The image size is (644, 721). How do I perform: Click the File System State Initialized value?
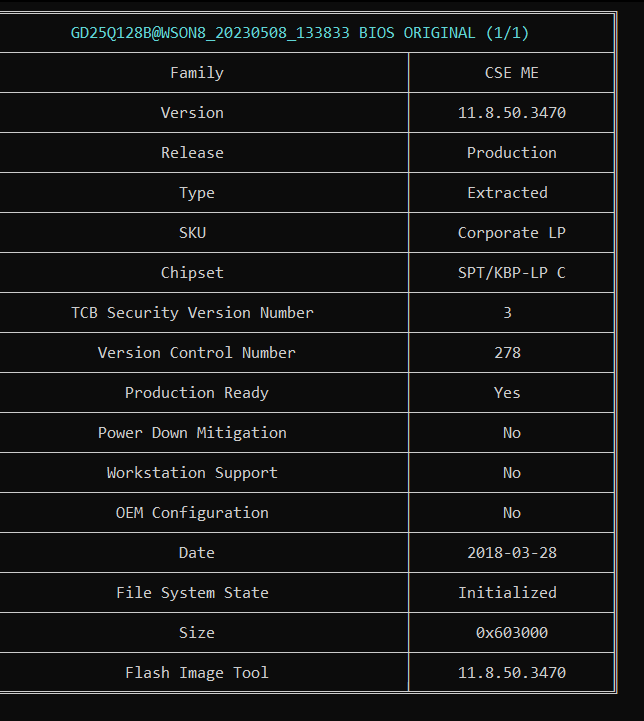tap(507, 593)
